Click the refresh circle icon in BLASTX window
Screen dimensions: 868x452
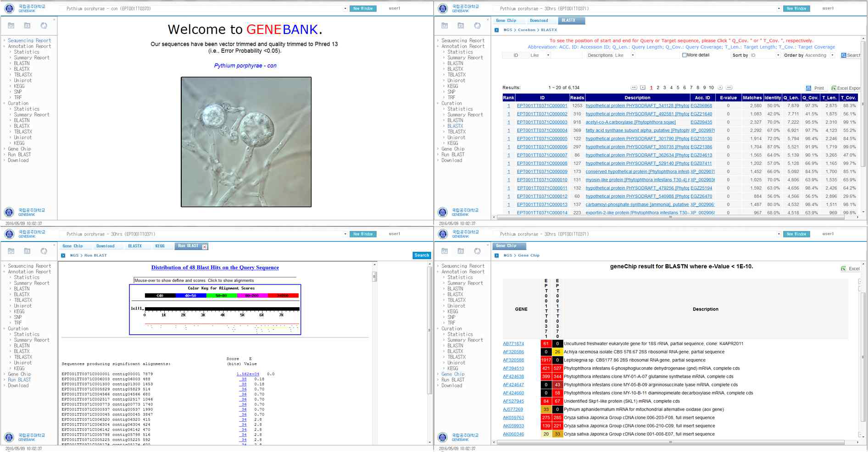click(x=477, y=26)
